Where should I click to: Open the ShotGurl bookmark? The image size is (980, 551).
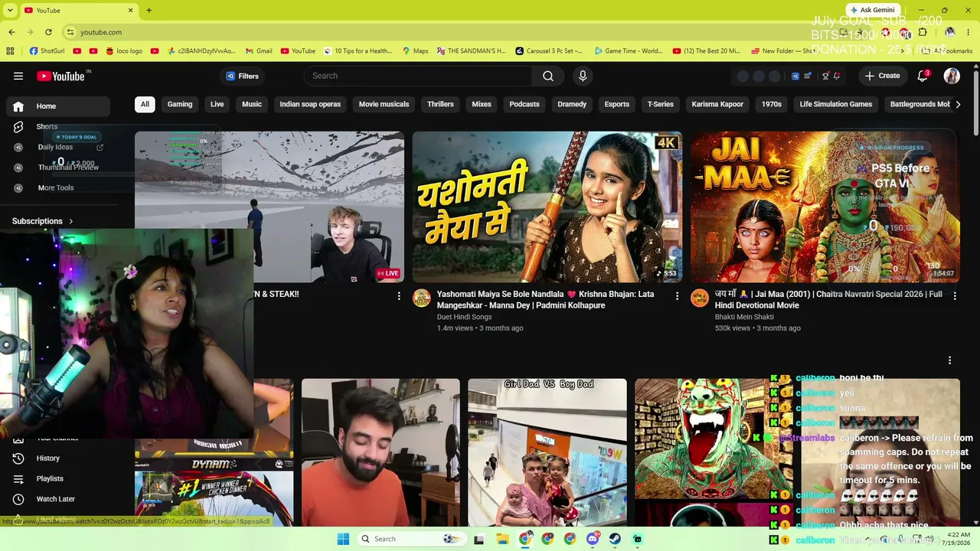point(47,51)
